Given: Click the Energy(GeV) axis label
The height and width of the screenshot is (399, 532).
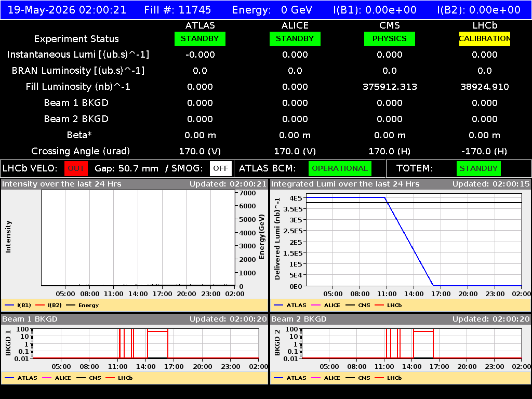Looking at the screenshot, I should [262, 237].
